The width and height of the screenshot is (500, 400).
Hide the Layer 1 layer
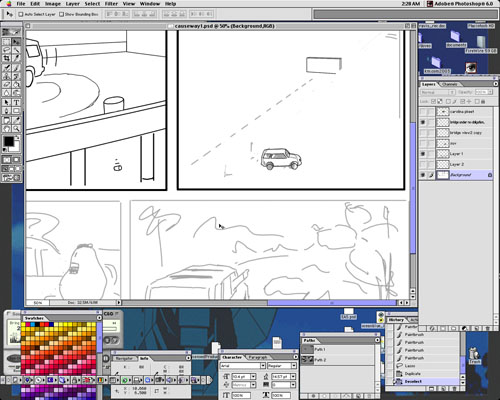(423, 154)
